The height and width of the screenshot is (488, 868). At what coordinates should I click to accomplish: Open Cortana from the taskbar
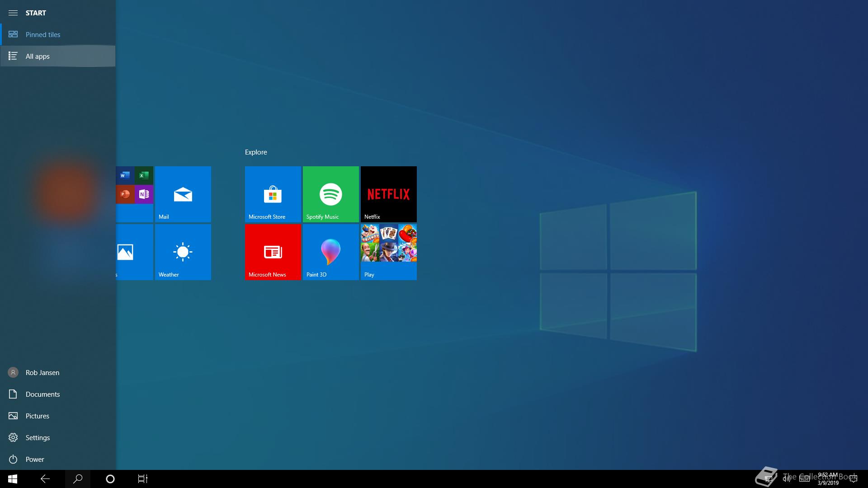110,479
